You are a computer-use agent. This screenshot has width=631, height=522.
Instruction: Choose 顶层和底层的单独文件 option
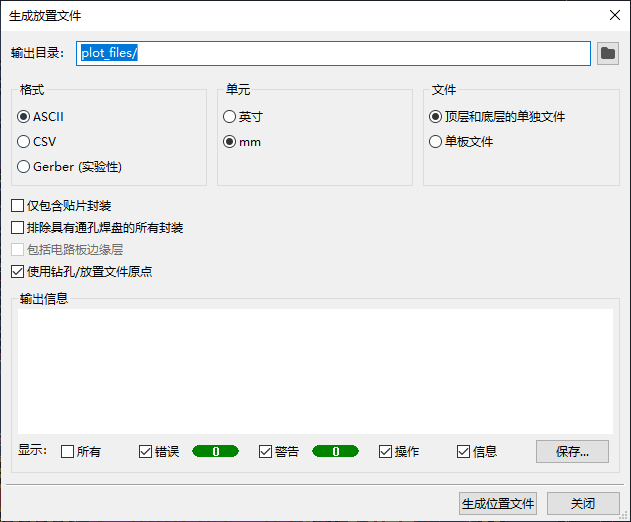(436, 117)
